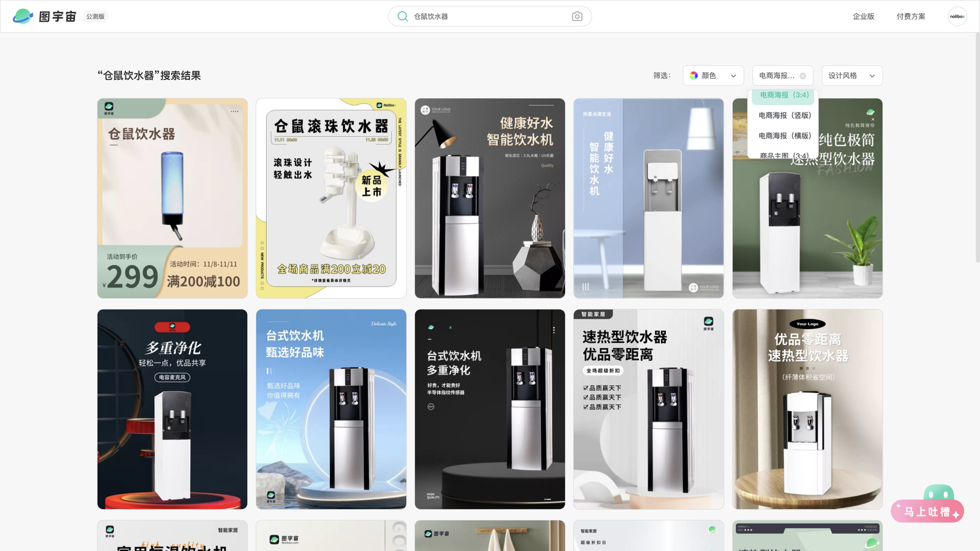Focus the 仓鼠饮水器 search field
Image resolution: width=980 pixels, height=551 pixels.
pos(490,16)
